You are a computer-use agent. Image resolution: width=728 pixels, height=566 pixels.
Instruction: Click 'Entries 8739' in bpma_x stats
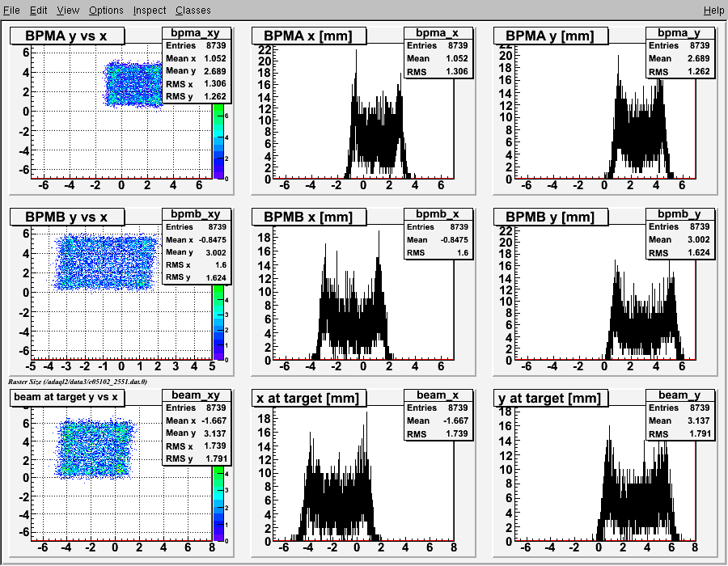pyautogui.click(x=438, y=45)
